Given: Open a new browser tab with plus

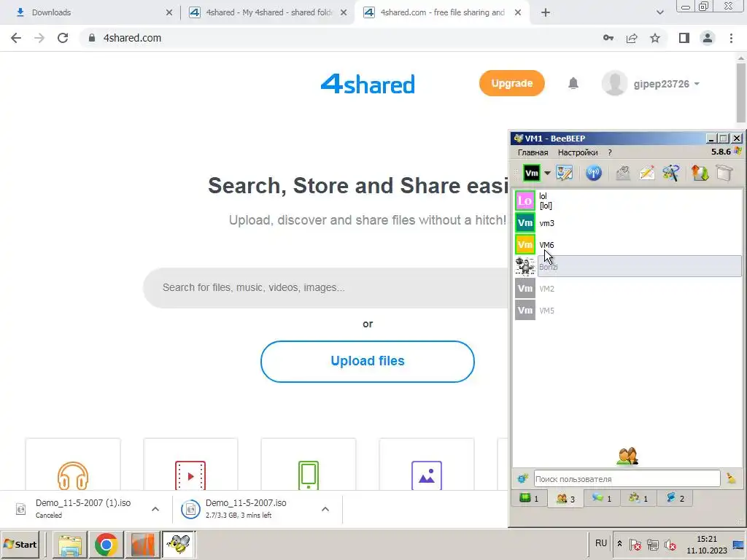Looking at the screenshot, I should coord(546,13).
